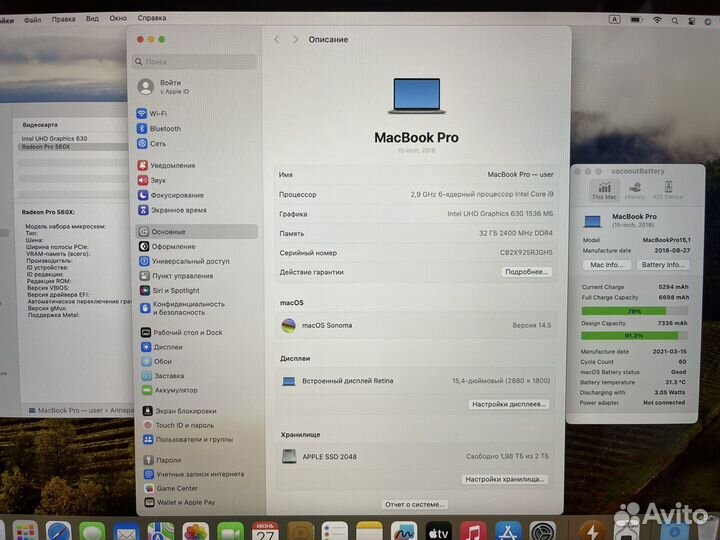Open Siri и Spotlight settings
The image size is (720, 540).
[169, 291]
